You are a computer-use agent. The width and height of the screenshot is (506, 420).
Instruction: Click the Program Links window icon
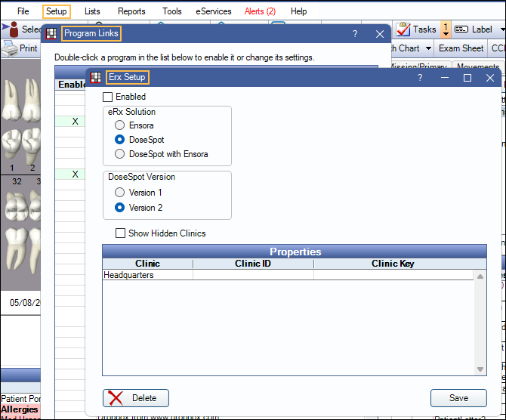pos(51,34)
